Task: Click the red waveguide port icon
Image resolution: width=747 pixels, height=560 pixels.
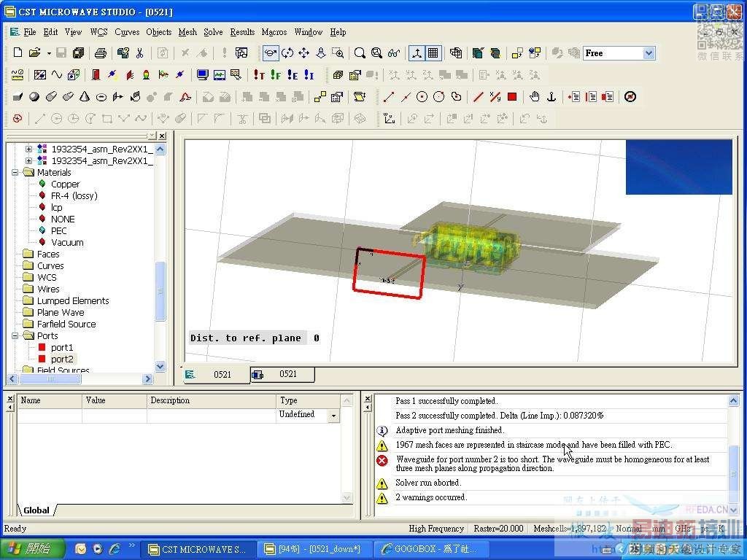Action: pos(96,75)
